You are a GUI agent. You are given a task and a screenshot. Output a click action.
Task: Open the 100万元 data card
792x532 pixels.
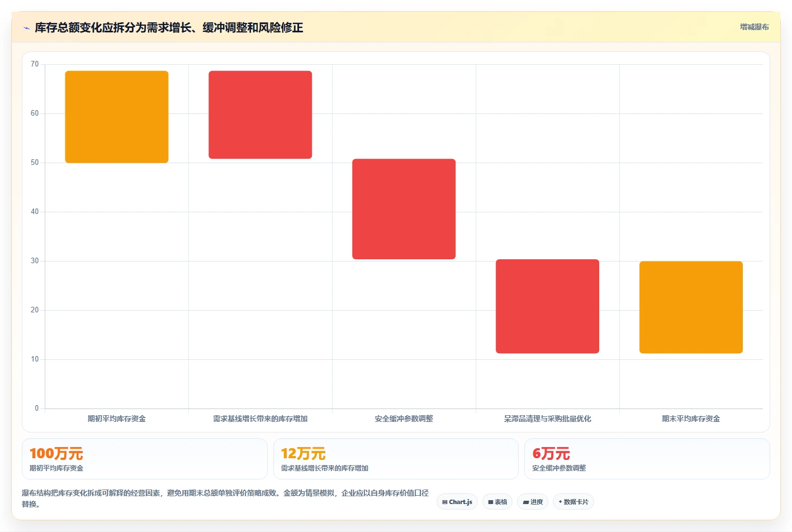145,459
